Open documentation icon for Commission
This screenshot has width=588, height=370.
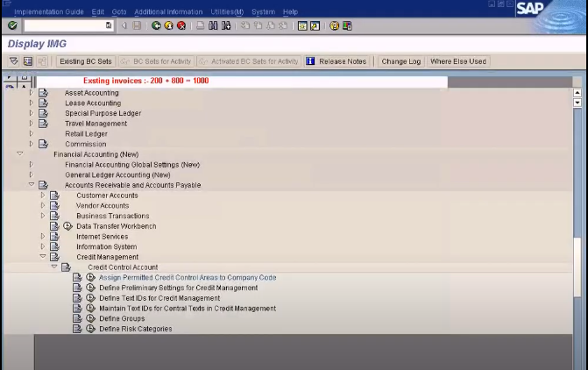[43, 144]
